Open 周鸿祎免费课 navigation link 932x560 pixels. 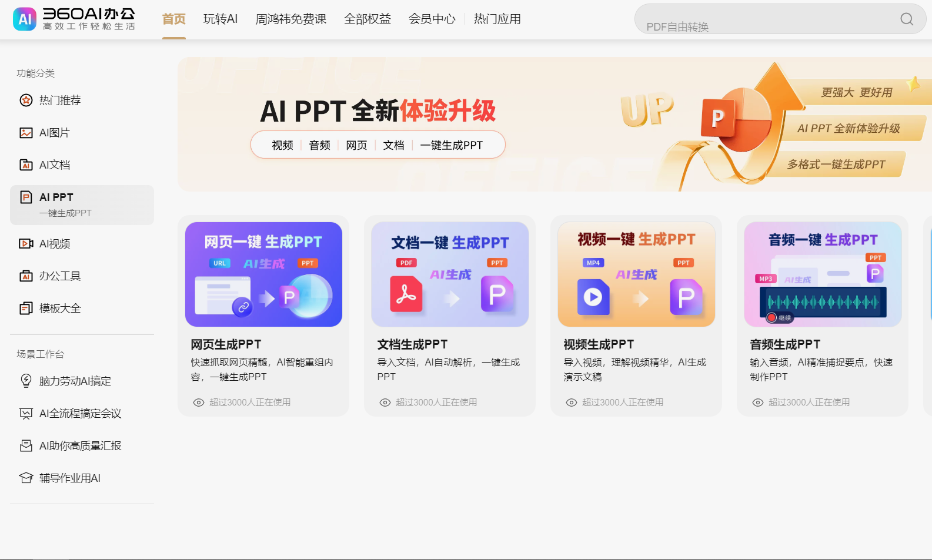tap(290, 19)
